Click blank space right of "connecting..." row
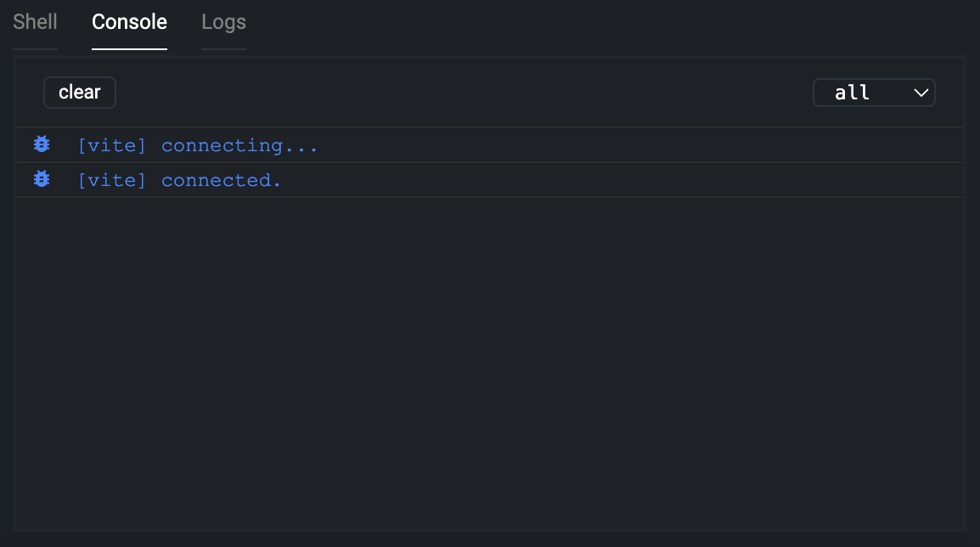 pos(637,145)
